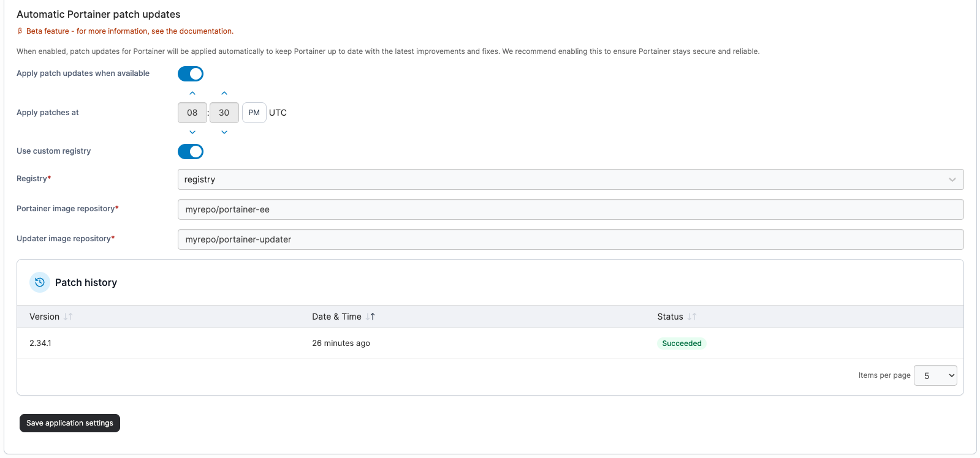Turn off Use custom registry toggle
The width and height of the screenshot is (980, 458).
click(191, 151)
